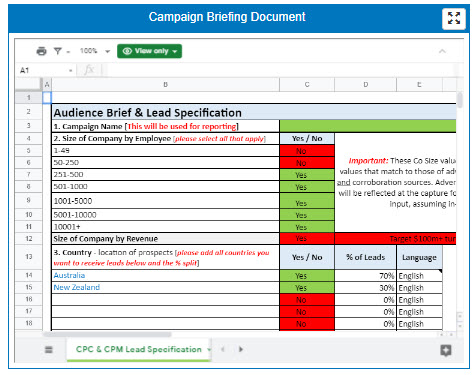Click the explore icon at bottom right
Screen dimensions: 475x375
446,350
